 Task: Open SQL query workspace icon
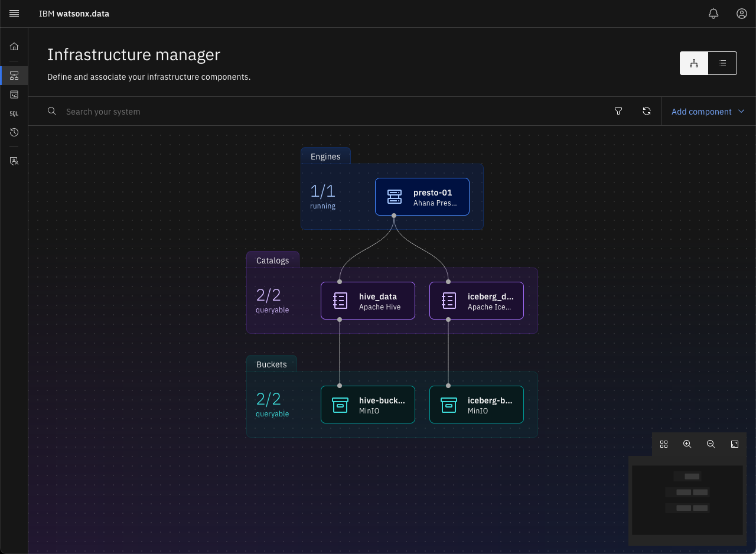(x=14, y=113)
